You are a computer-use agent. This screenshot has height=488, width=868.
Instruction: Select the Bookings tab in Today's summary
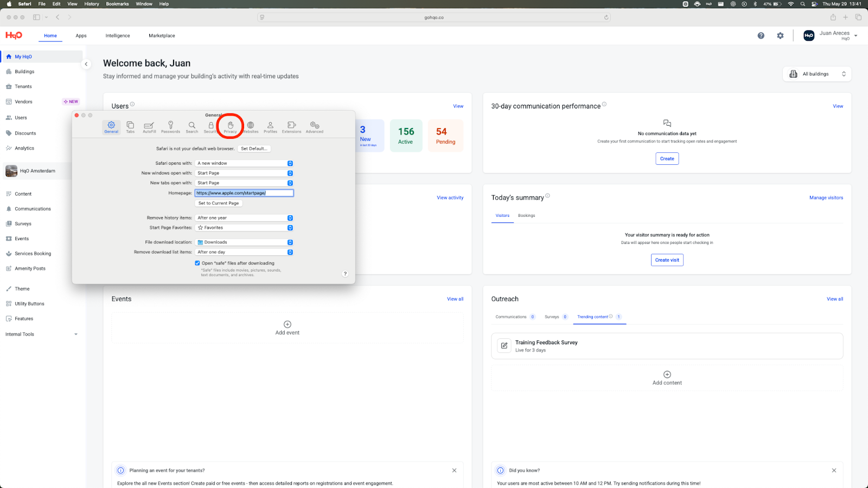point(526,216)
